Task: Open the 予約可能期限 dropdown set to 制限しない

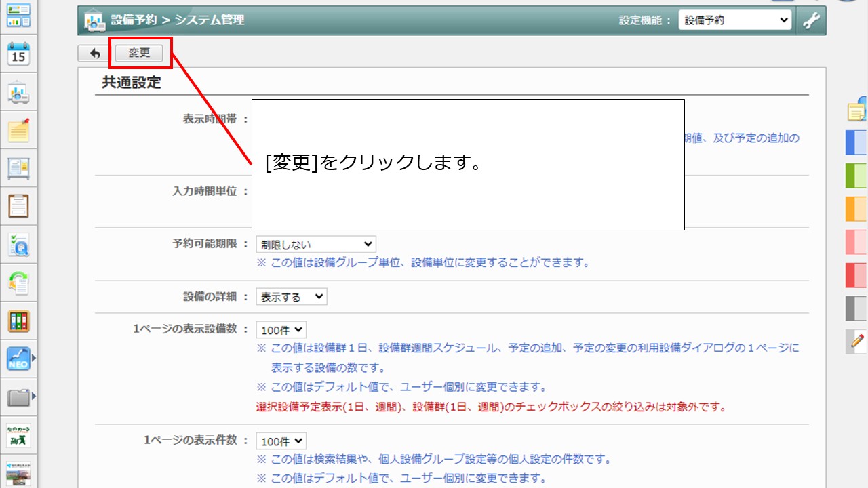Action: click(315, 244)
